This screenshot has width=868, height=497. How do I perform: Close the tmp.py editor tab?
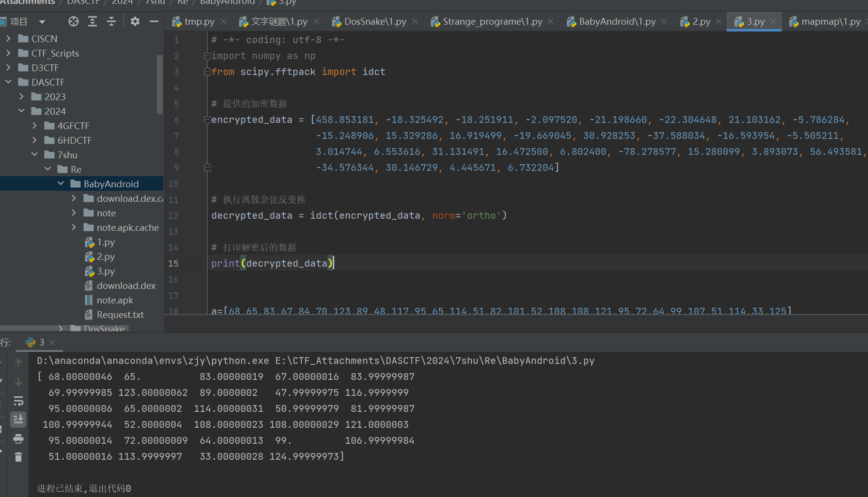point(223,21)
